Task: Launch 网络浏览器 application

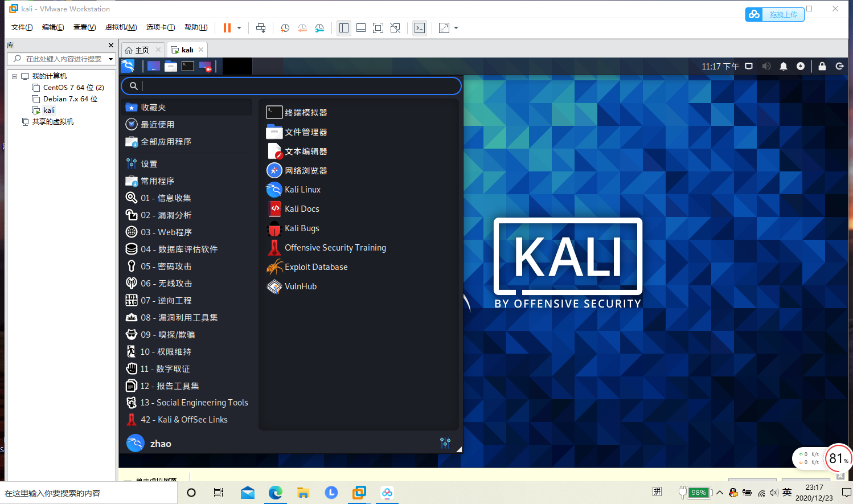Action: tap(359, 171)
